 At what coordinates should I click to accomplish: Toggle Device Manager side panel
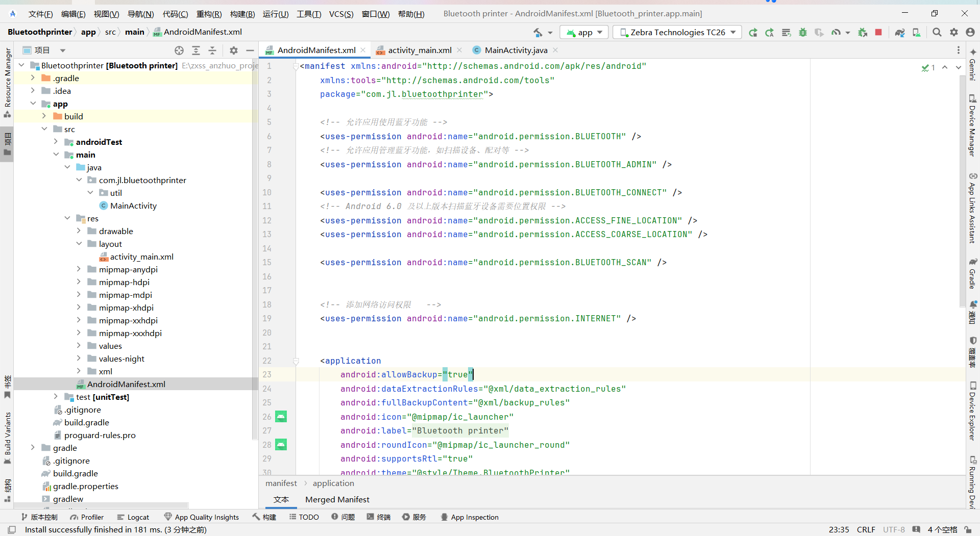972,125
